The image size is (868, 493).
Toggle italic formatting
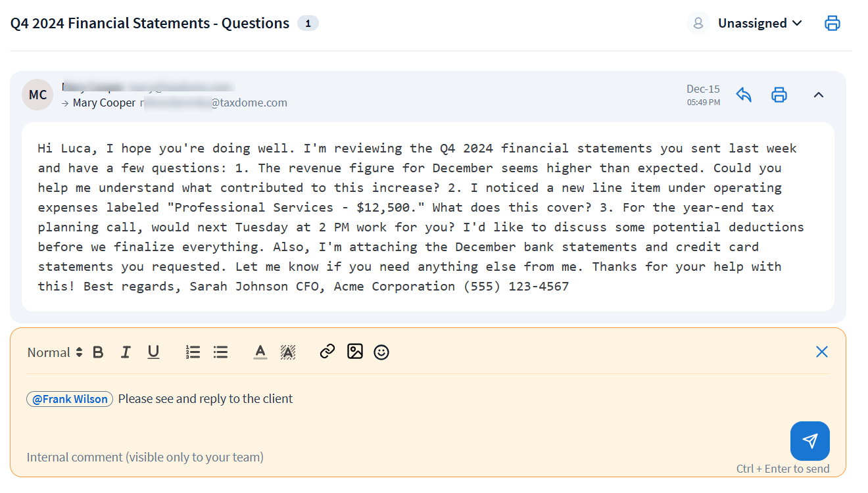click(x=126, y=352)
